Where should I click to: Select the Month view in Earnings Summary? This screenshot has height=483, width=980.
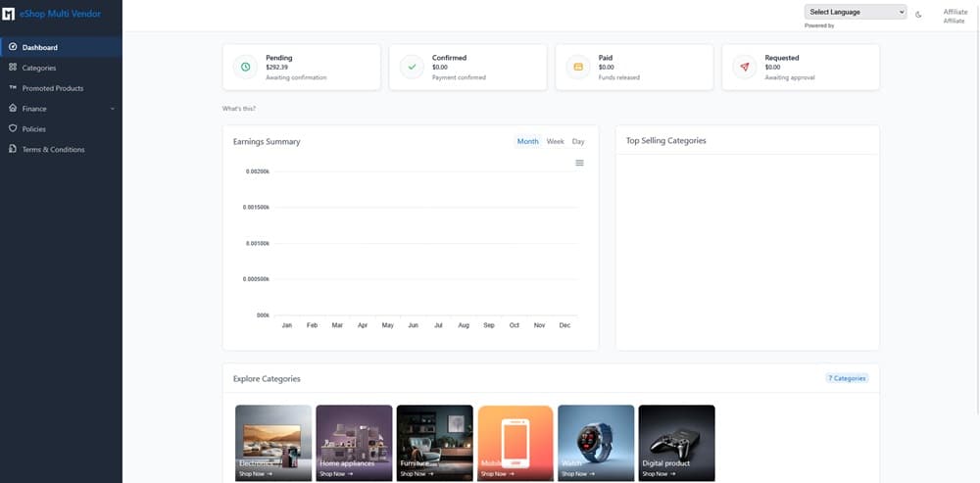pos(527,141)
